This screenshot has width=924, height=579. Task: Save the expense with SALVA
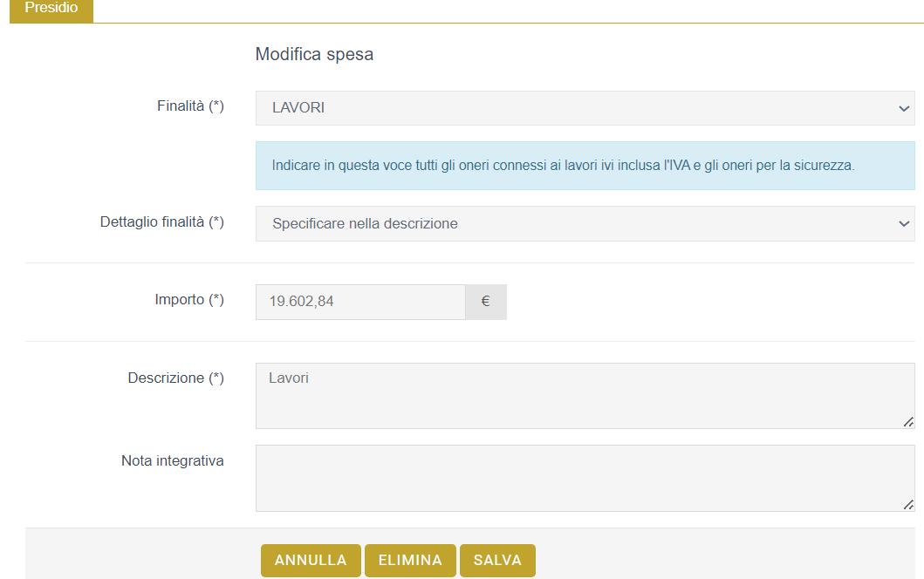click(497, 560)
